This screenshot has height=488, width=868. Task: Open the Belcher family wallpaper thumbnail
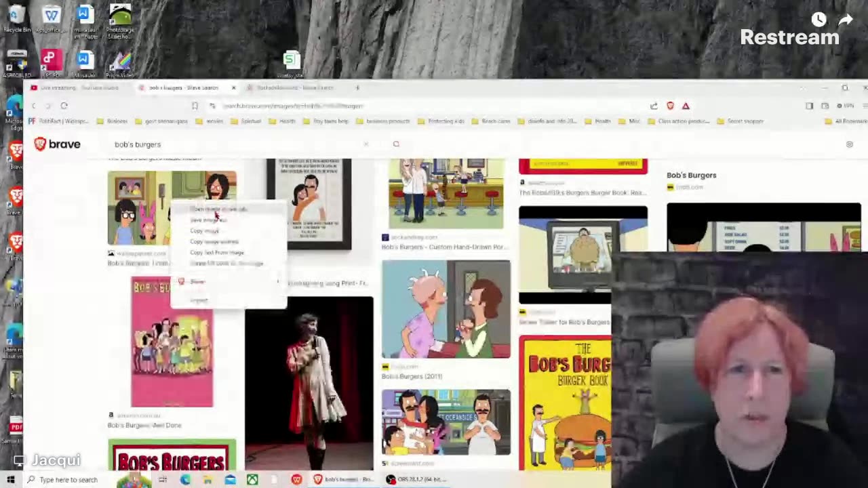point(140,207)
